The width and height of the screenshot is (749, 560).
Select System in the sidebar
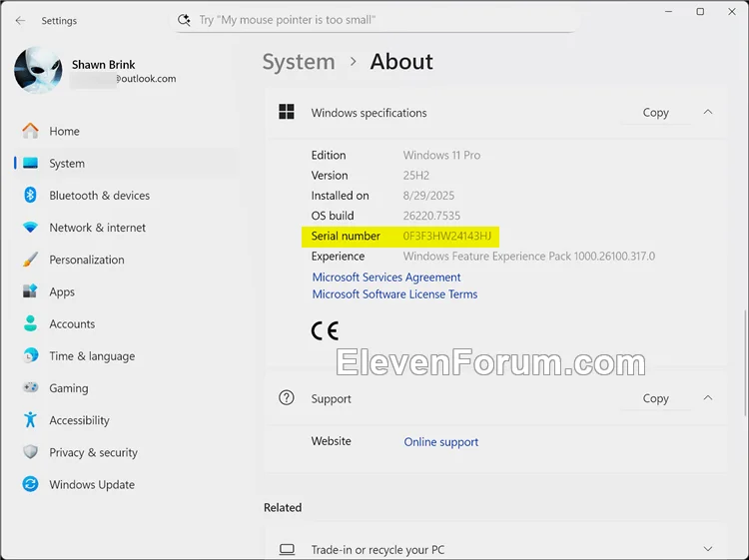(125, 164)
